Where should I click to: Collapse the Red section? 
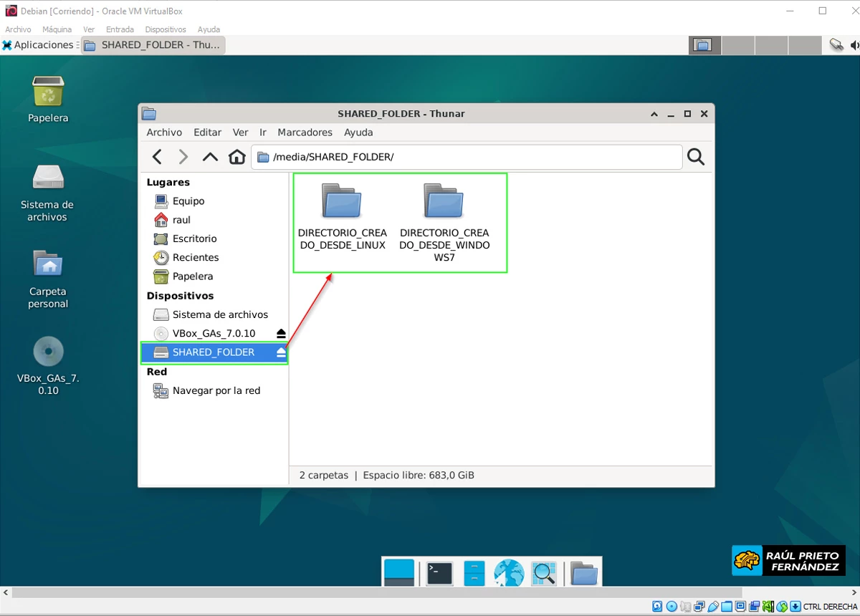coord(156,372)
